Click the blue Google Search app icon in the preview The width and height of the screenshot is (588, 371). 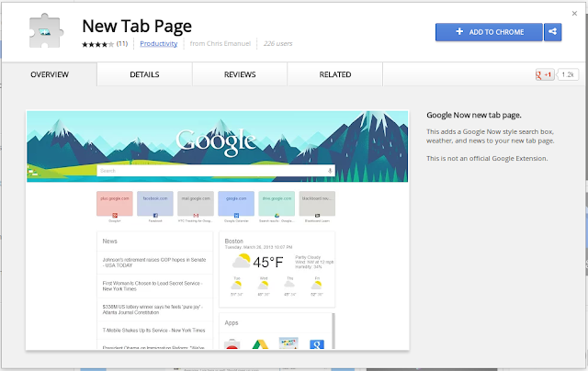click(x=317, y=344)
